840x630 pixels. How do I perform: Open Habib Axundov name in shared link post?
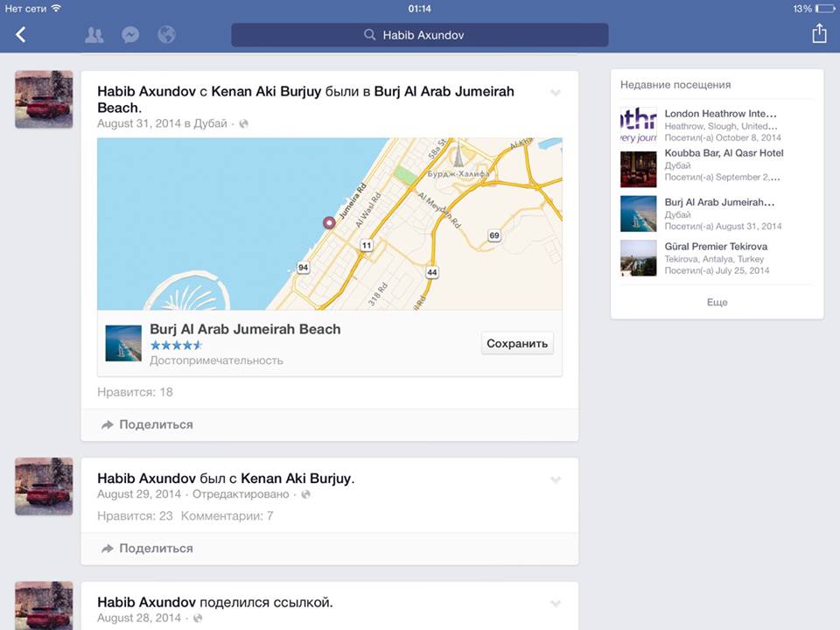click(146, 603)
